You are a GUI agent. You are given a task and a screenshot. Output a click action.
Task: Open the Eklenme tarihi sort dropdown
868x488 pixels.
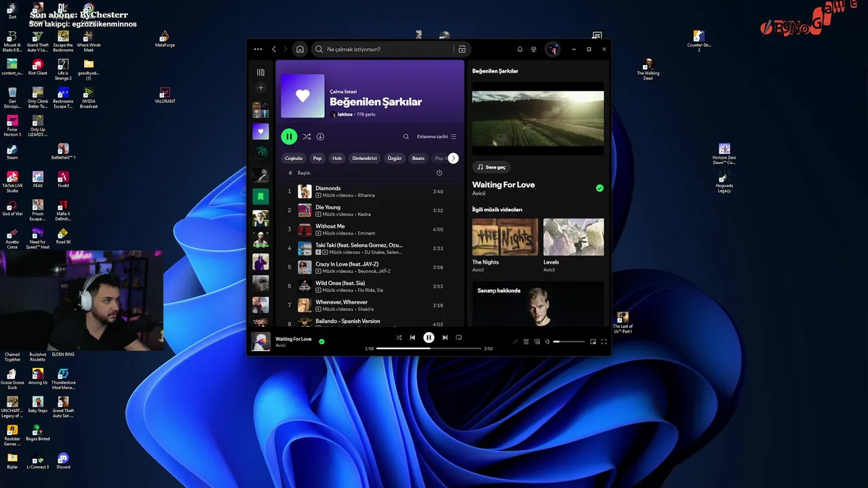tap(436, 136)
